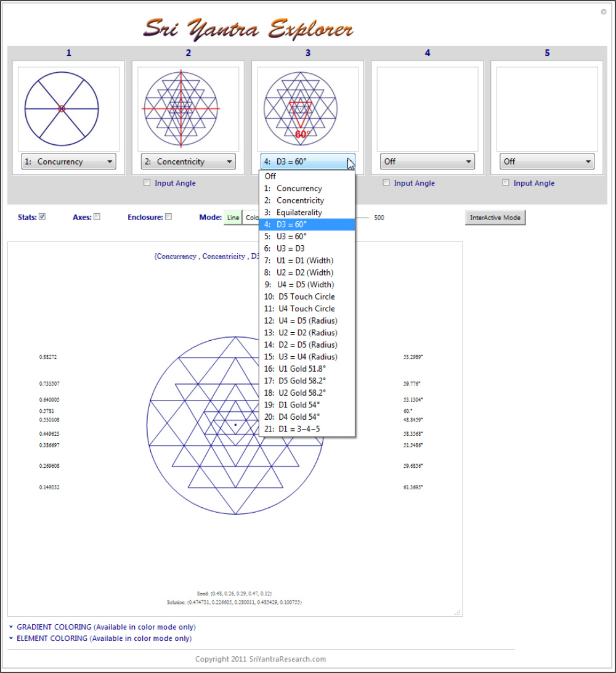Screen dimensions: 616x673
Task: Click the small gear icon at top-right corner
Action: (604, 12)
